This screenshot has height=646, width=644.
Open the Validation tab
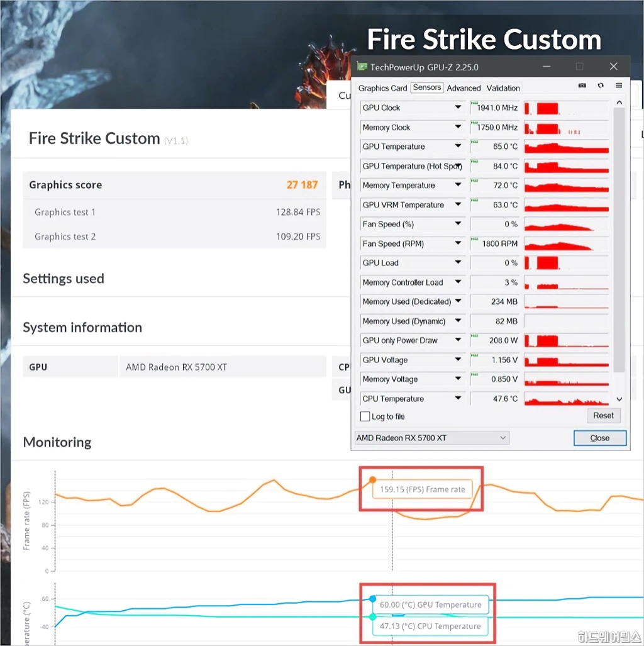pyautogui.click(x=502, y=88)
